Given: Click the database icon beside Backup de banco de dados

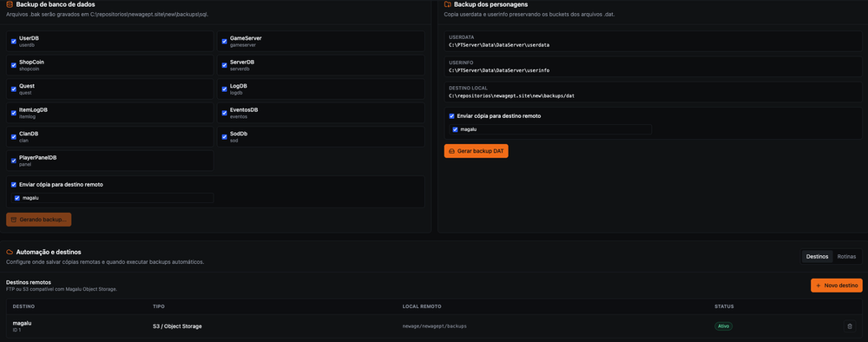Looking at the screenshot, I should click(x=10, y=4).
